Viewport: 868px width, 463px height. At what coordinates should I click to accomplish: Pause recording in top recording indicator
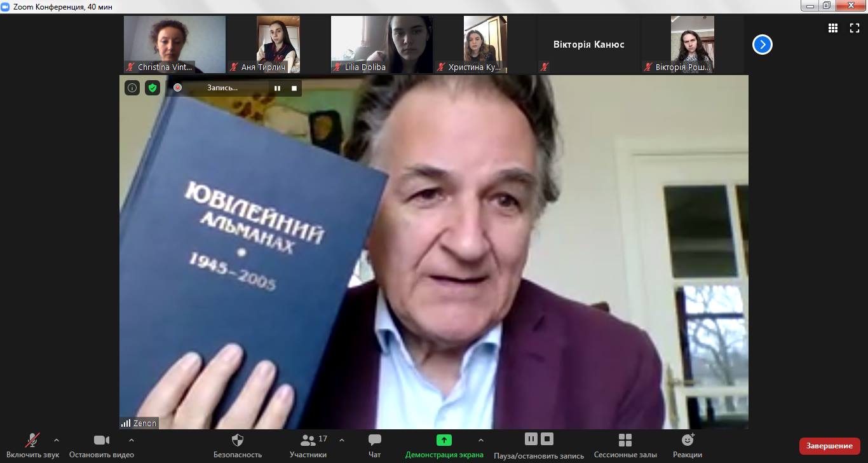click(x=277, y=88)
